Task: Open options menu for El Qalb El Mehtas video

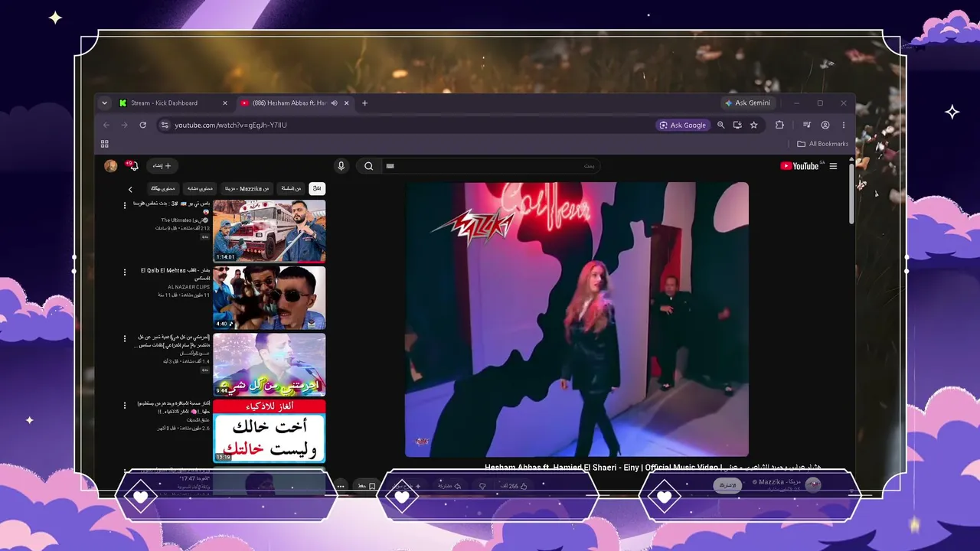Action: (x=125, y=272)
